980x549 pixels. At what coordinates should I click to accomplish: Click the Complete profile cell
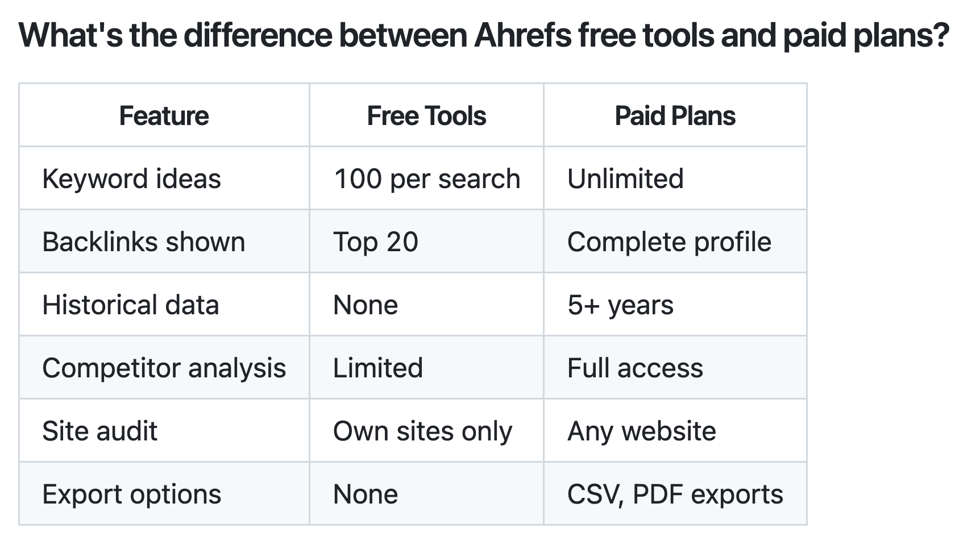pos(675,242)
